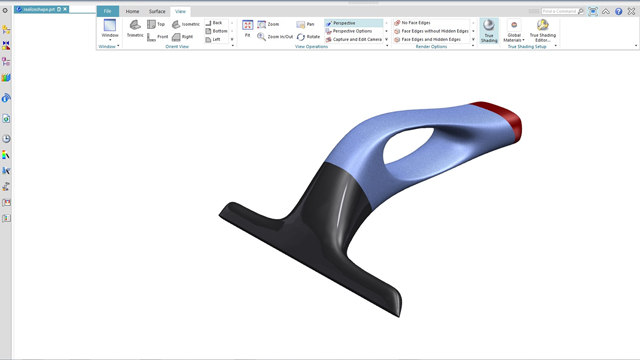This screenshot has height=360, width=640.
Task: Expand the View Operations gallery arrow
Action: point(387,40)
